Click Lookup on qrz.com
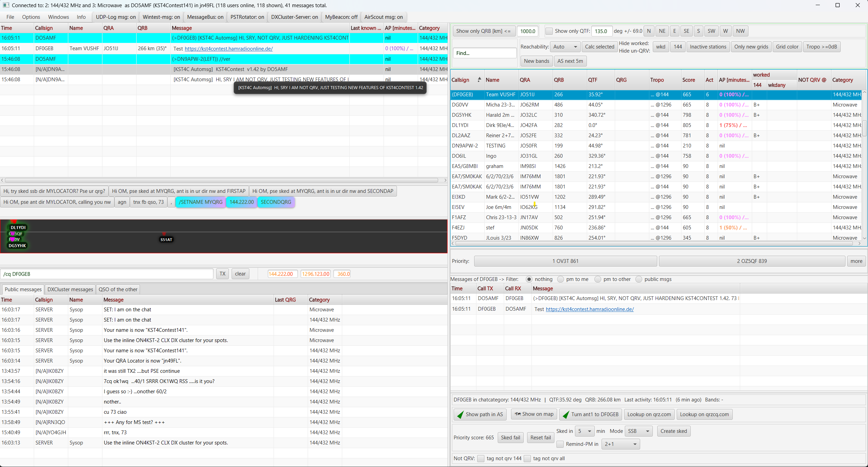868x467 pixels. 649,414
